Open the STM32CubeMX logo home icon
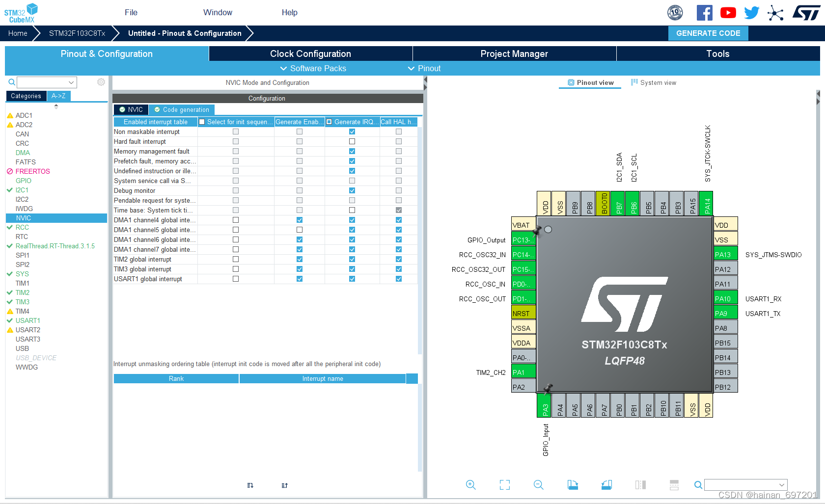 (x=21, y=13)
